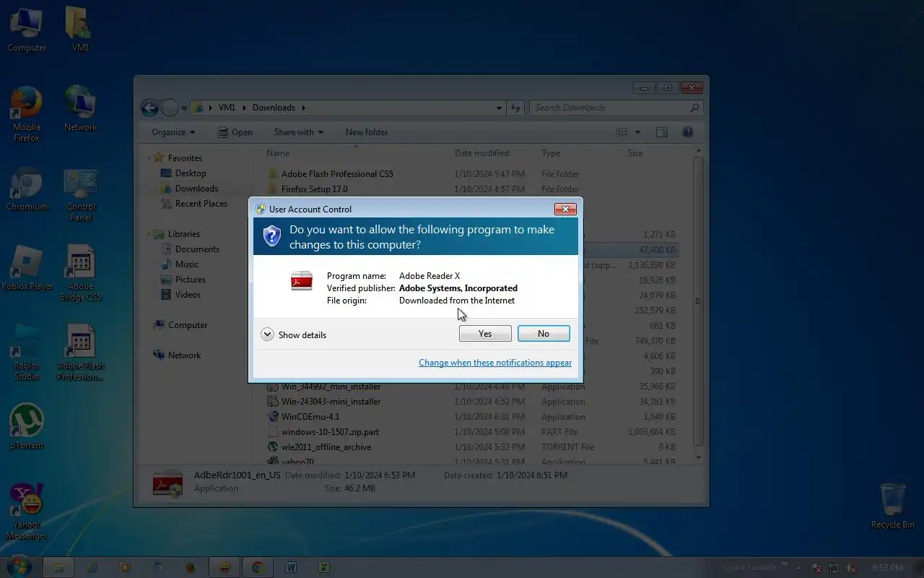The image size is (924, 578).
Task: Click New folder in the Downloads toolbar
Action: (x=367, y=132)
